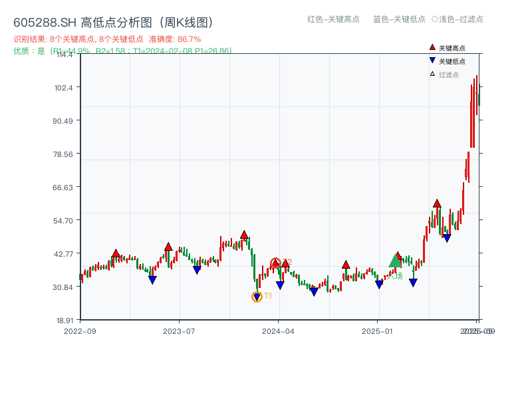Click the 2024-04 x-axis date label
Image resolution: width=532 pixels, height=399 pixels.
pyautogui.click(x=278, y=331)
